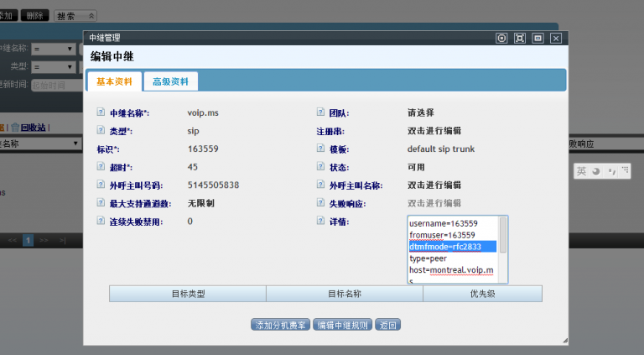Open the 中继名称 operator dropdown
Screen dimensions: 644x355
point(56,50)
